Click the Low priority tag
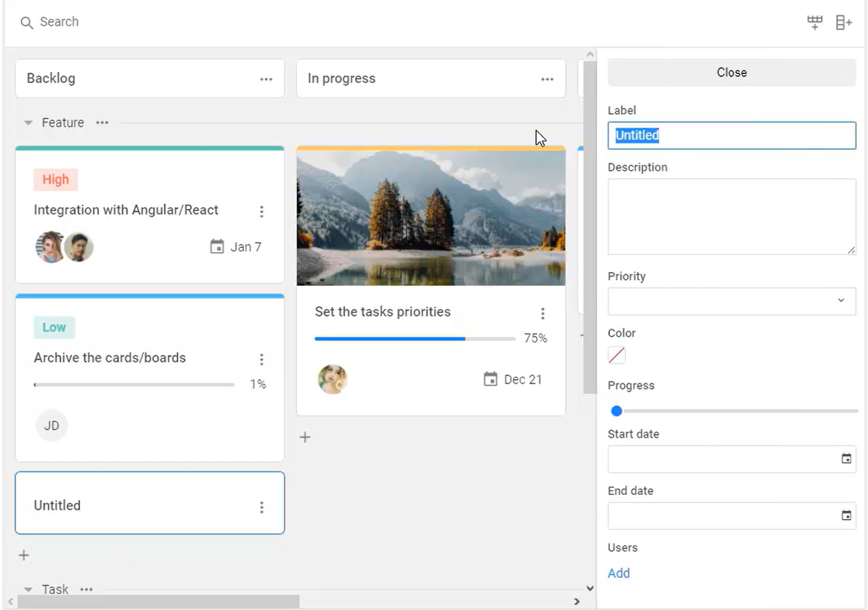 tap(54, 327)
